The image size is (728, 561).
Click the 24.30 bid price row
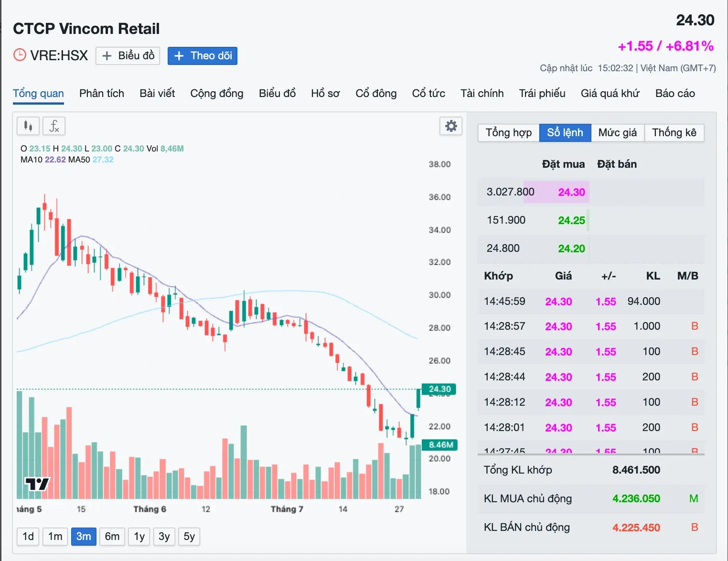pos(534,192)
